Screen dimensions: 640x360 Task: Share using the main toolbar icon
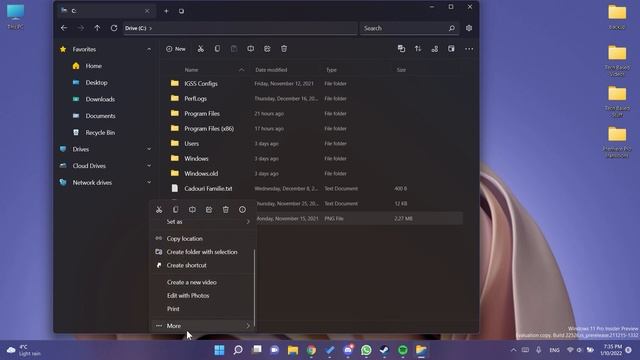coord(267,49)
